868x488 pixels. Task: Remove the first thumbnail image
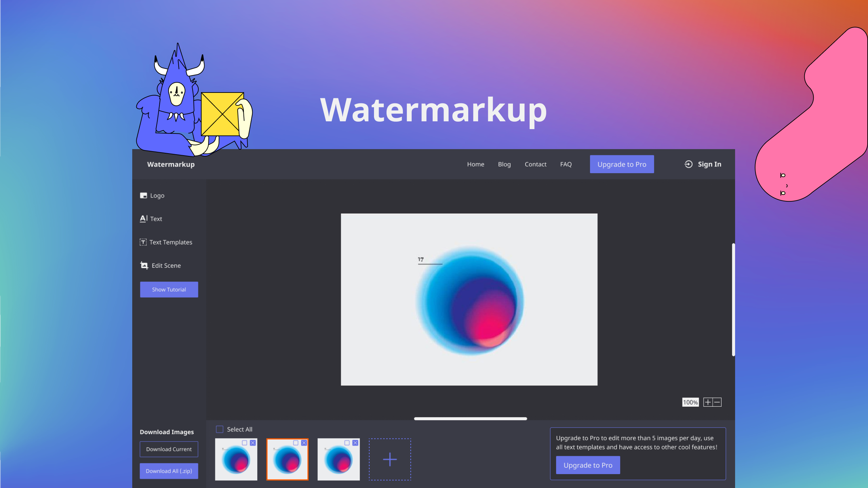[x=253, y=443]
